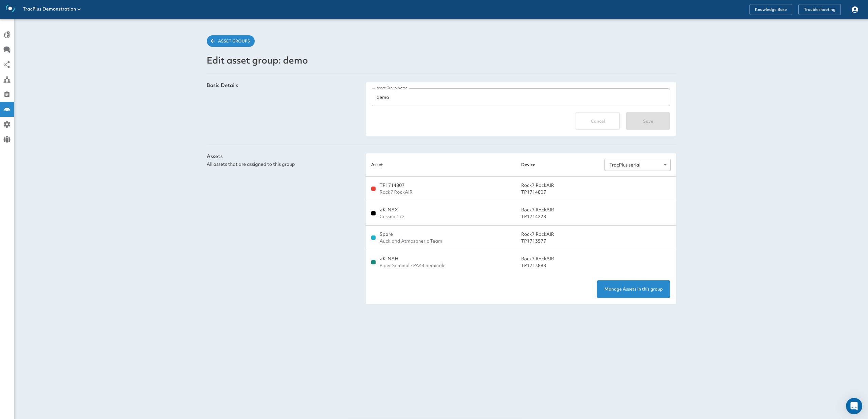Select the ZK-NAX asset name
Image resolution: width=868 pixels, height=419 pixels.
388,210
